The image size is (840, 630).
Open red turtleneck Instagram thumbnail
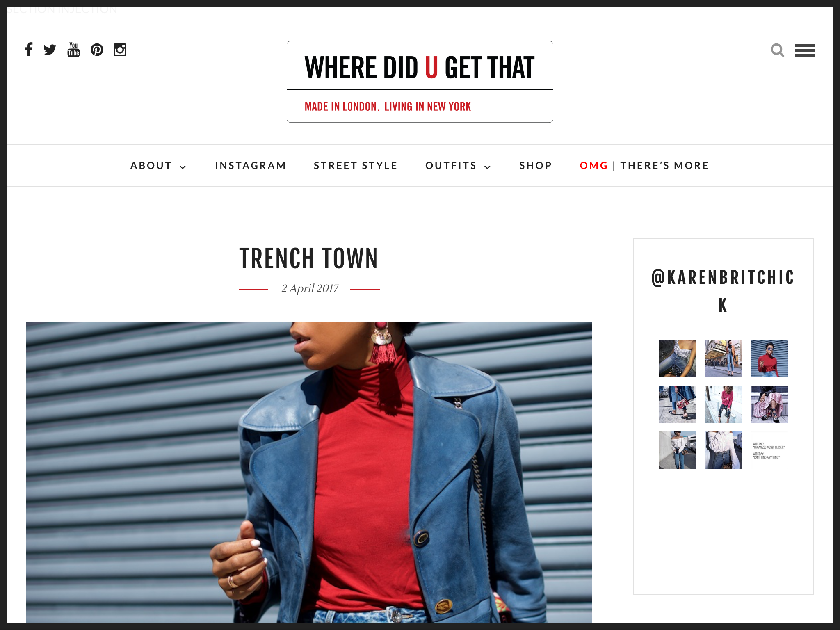(x=769, y=358)
